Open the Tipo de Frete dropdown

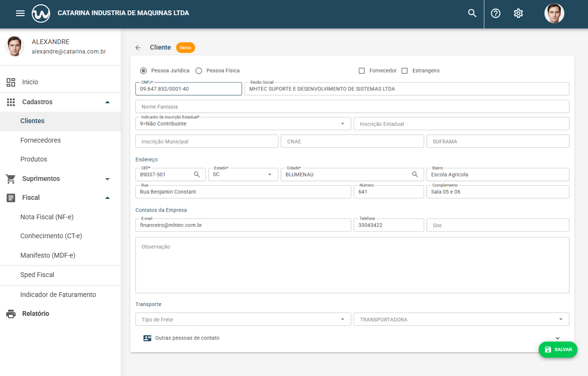(x=243, y=319)
